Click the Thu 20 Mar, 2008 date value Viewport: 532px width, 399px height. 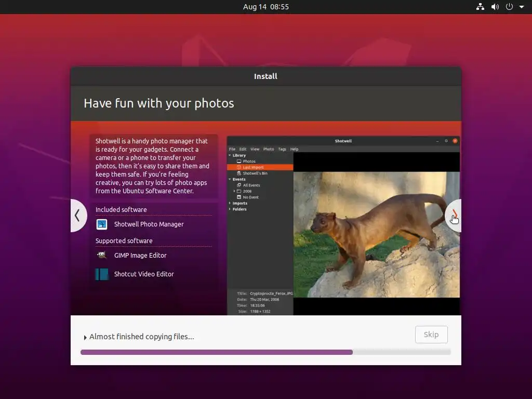[x=264, y=300]
